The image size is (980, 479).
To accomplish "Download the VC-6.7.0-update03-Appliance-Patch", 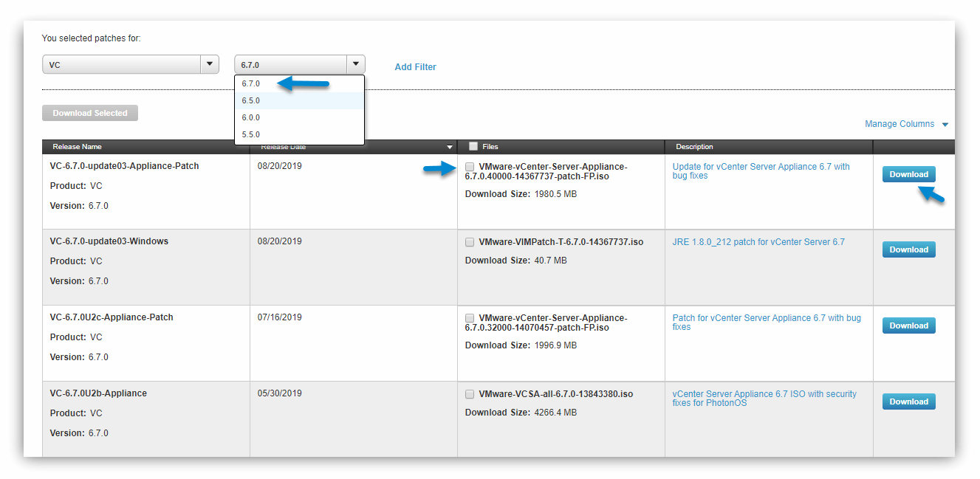I will (908, 174).
